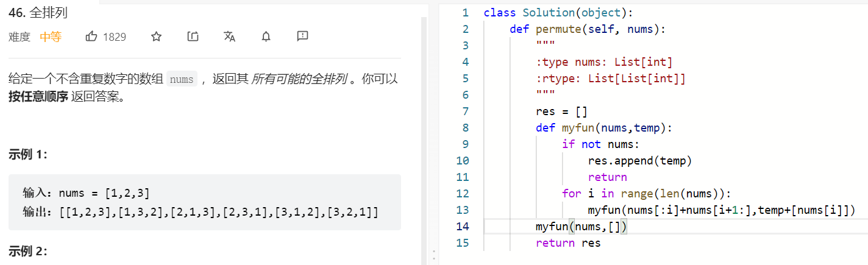Click the code line res = []

562,111
